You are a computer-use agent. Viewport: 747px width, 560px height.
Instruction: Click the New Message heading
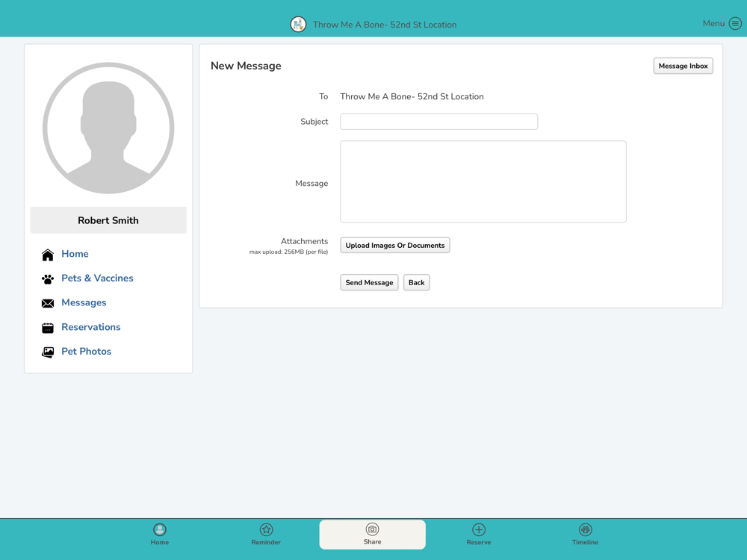tap(246, 66)
